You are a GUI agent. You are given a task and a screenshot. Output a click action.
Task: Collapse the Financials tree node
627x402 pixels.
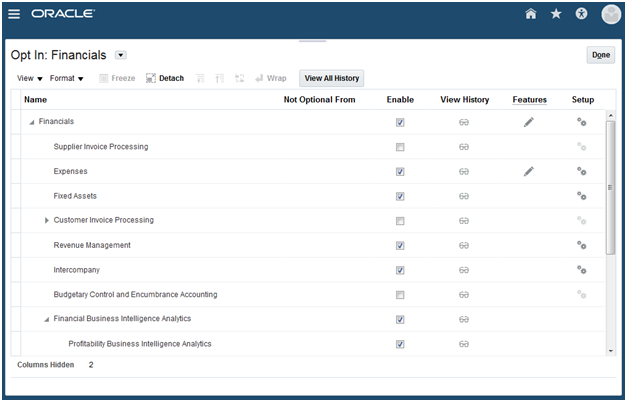click(x=31, y=122)
